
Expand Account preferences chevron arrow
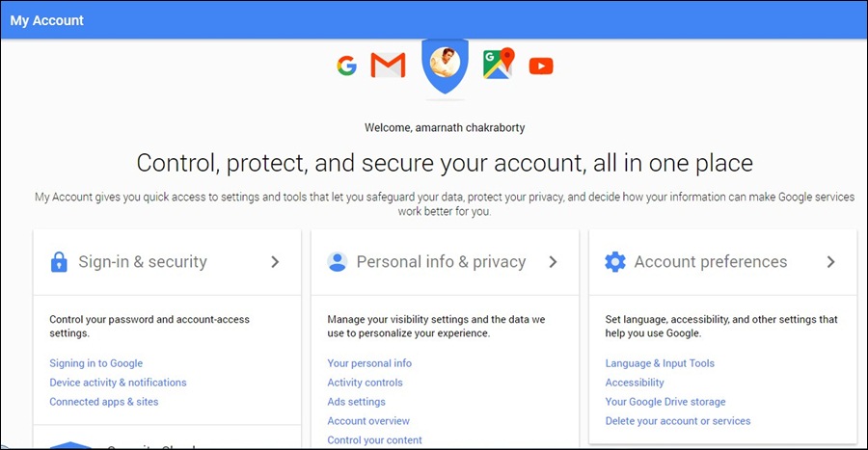coord(831,262)
